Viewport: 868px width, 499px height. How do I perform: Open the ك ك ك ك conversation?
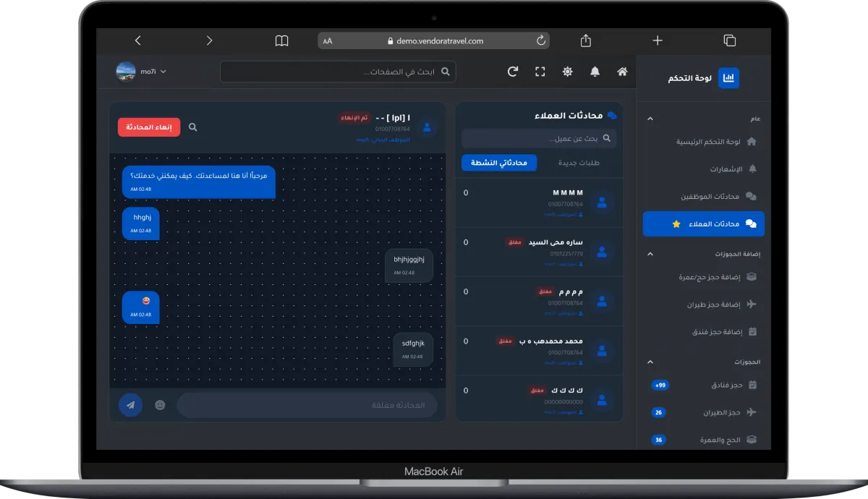(x=539, y=398)
